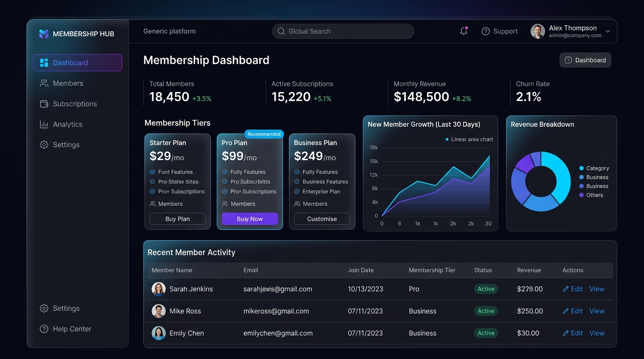The image size is (644, 359).
Task: Click the Membership Hub logo icon
Action: pyautogui.click(x=44, y=34)
